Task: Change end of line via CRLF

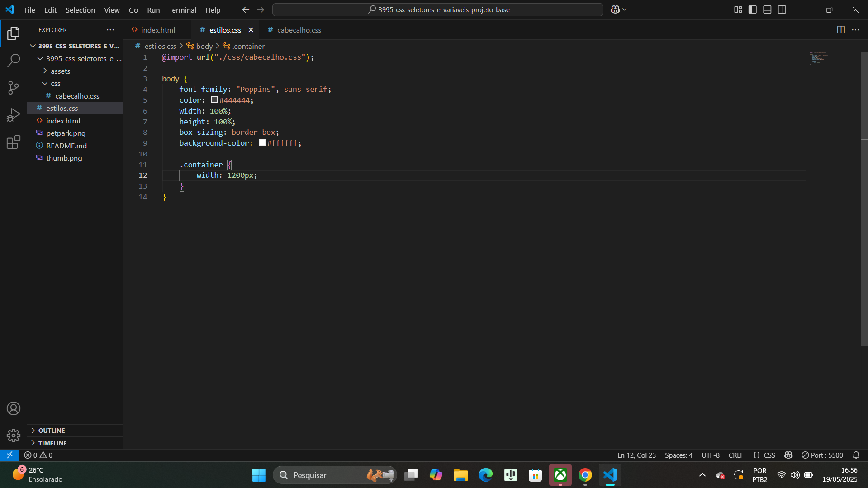Action: click(x=736, y=455)
